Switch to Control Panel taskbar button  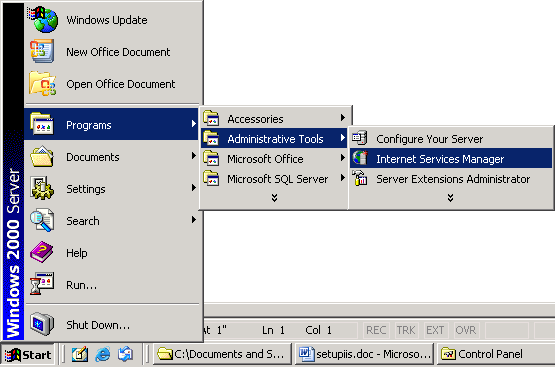pos(496,354)
